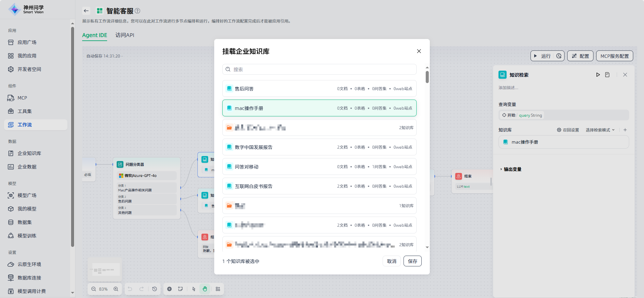
Task: Click the 取消 button
Action: point(391,261)
